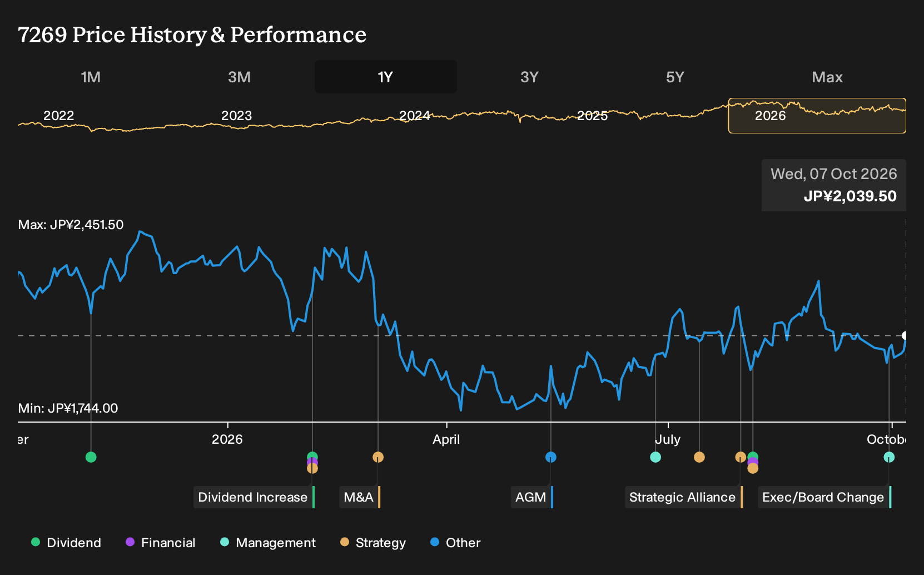
Task: Switch to the 3Y range tab
Action: [x=529, y=77]
